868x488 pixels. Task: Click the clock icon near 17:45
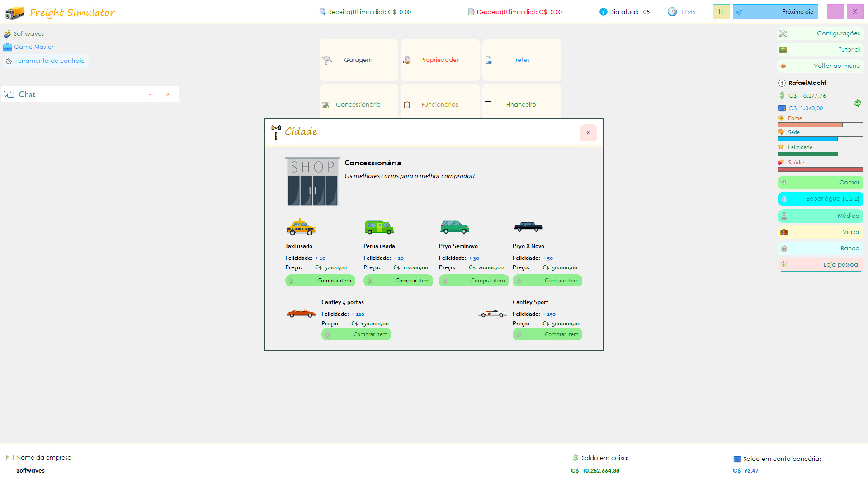pyautogui.click(x=672, y=12)
